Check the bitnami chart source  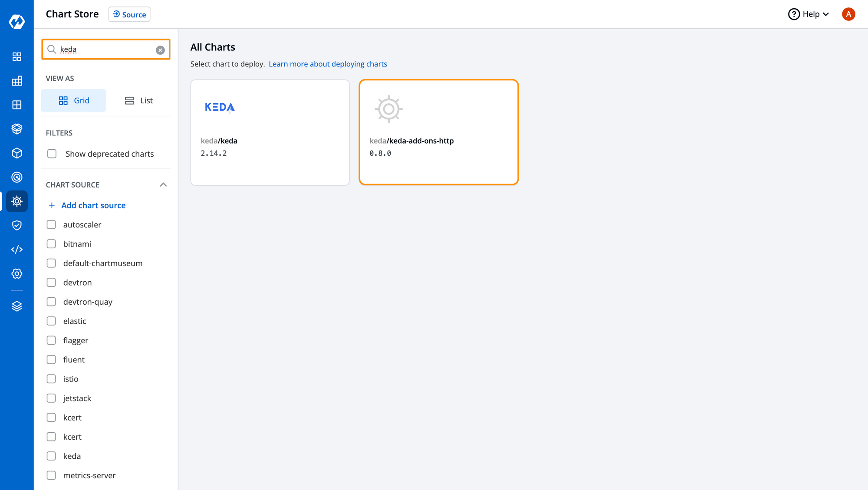point(51,244)
